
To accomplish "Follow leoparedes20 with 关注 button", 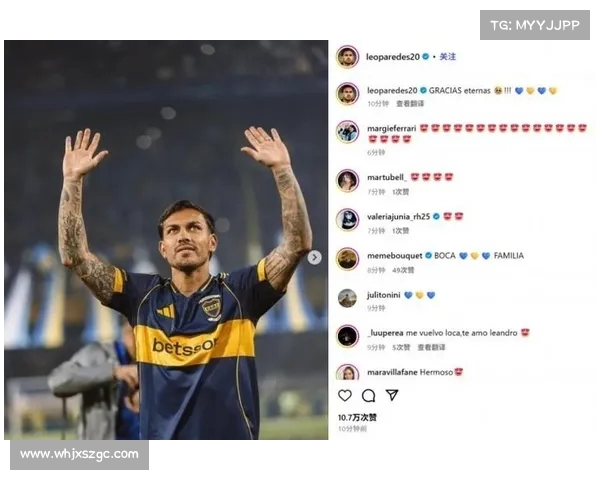I will point(447,57).
